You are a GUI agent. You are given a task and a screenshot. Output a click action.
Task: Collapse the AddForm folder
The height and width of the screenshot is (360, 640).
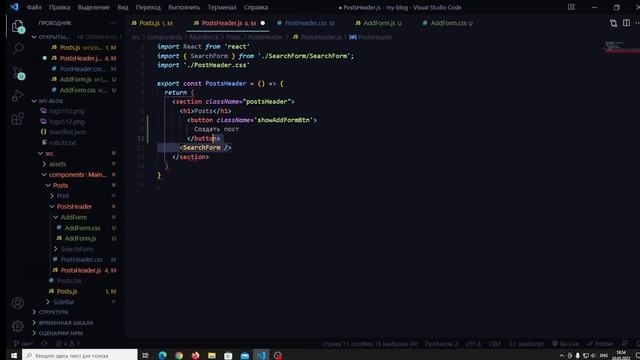coord(56,217)
